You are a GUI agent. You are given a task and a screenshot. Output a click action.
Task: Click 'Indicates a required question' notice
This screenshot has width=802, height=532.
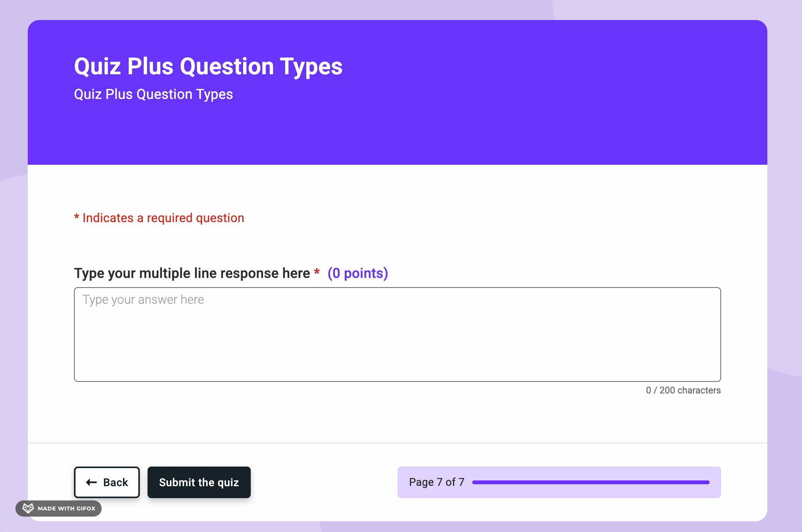pos(159,218)
